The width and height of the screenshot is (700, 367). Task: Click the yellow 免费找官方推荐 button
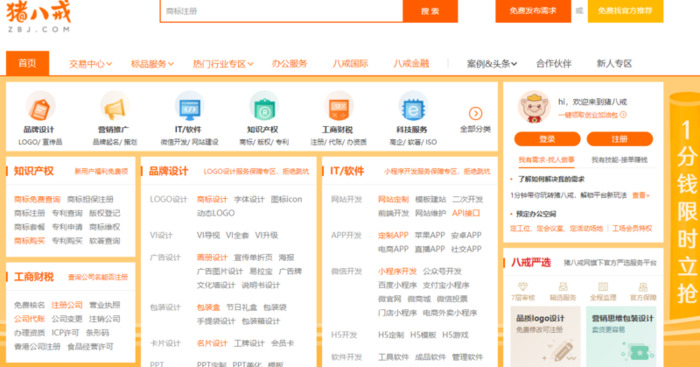pyautogui.click(x=625, y=11)
